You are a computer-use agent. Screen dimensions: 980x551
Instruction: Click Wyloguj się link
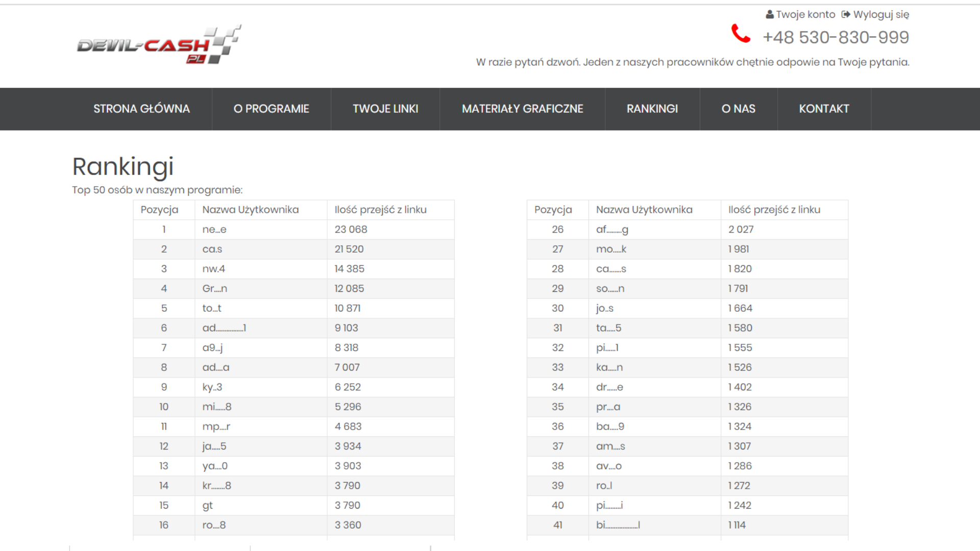pyautogui.click(x=881, y=14)
